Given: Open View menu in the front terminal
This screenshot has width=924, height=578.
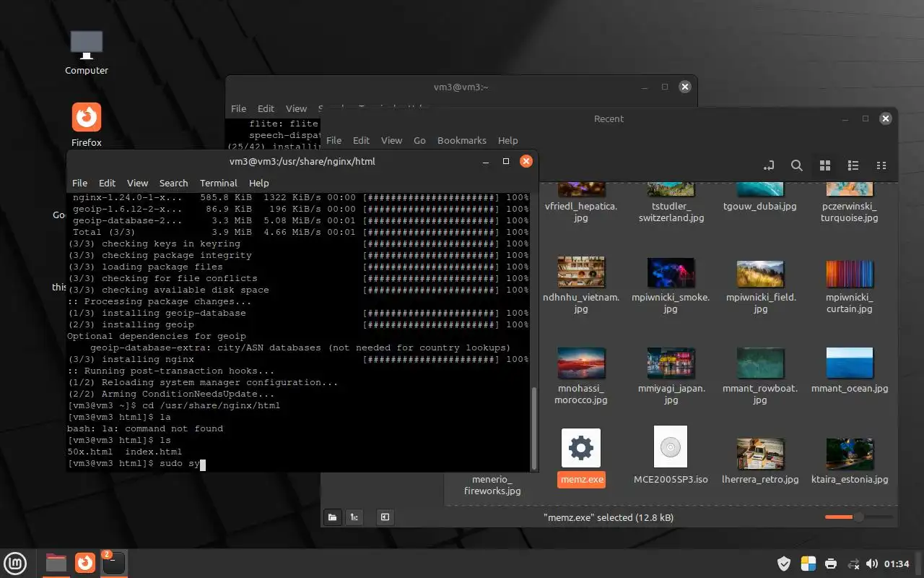Looking at the screenshot, I should point(137,183).
